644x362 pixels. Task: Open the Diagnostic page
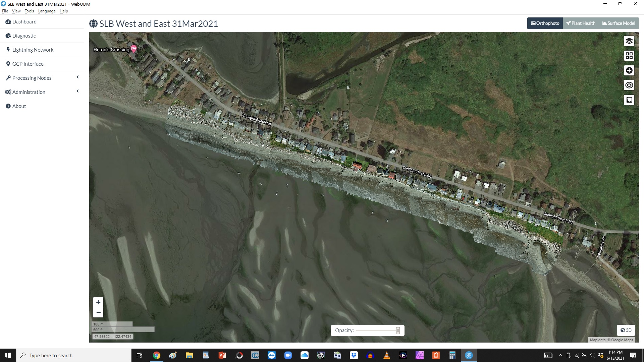click(24, 36)
